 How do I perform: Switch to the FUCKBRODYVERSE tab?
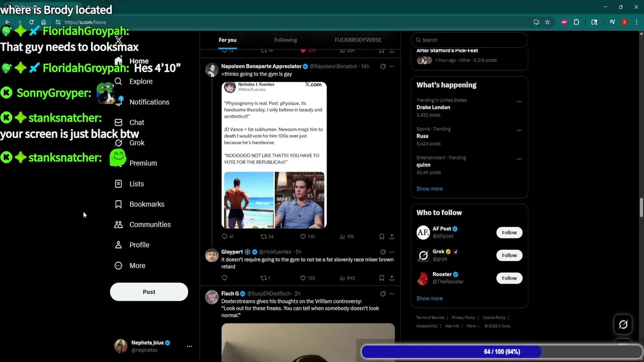(358, 40)
